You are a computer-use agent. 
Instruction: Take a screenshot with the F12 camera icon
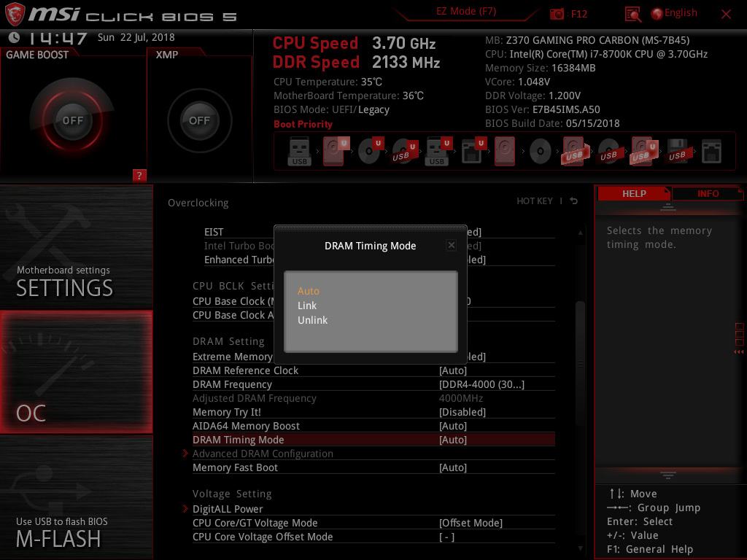point(557,14)
